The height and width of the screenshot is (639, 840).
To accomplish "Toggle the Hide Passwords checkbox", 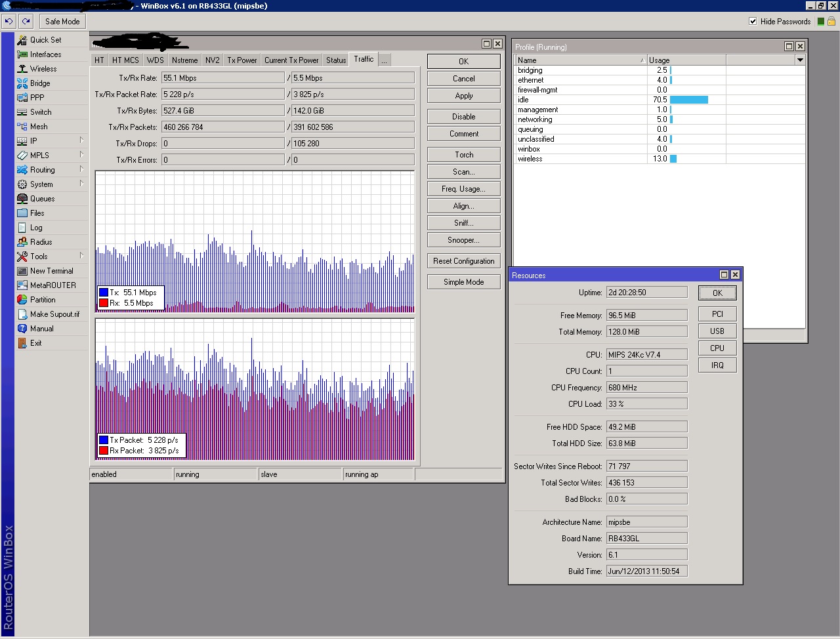I will [x=753, y=21].
